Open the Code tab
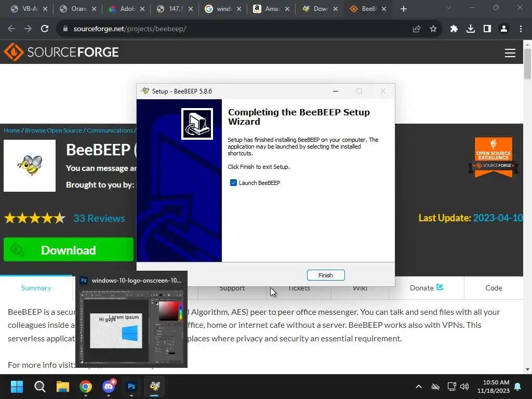Image resolution: width=532 pixels, height=399 pixels. click(x=494, y=288)
